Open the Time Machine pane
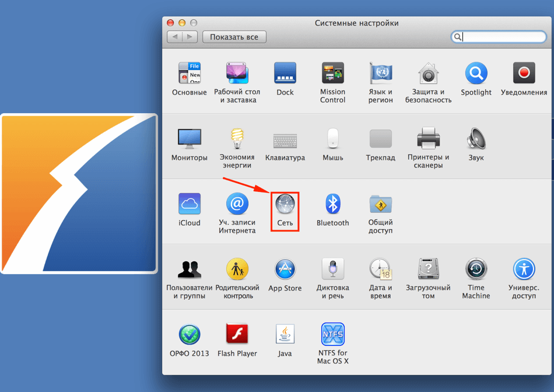 click(476, 270)
